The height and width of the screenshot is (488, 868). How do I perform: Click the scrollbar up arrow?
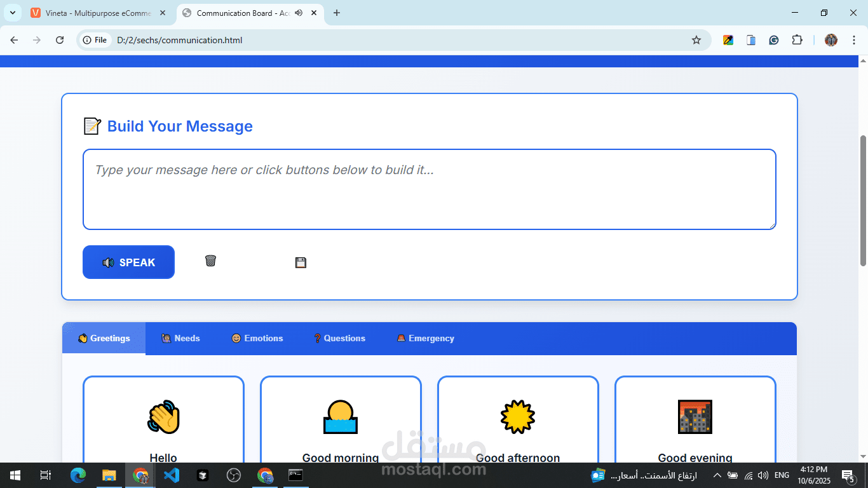coord(863,61)
